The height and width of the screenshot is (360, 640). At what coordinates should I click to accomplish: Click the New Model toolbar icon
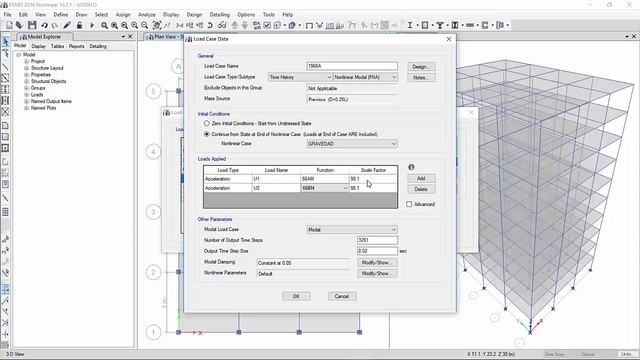[x=9, y=25]
